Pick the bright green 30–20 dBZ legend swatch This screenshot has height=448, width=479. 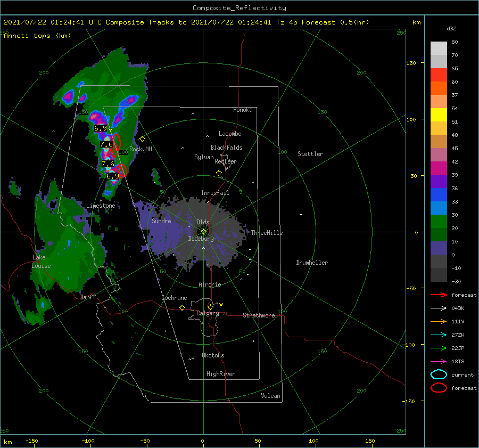coord(439,222)
